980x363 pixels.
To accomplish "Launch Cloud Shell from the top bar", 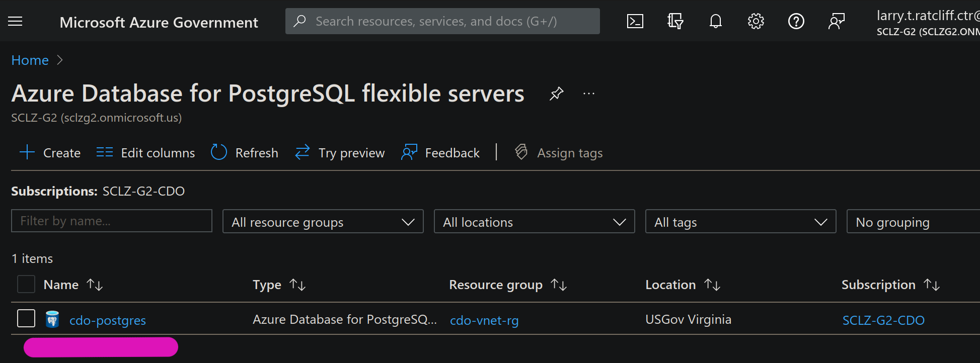I will click(x=635, y=21).
